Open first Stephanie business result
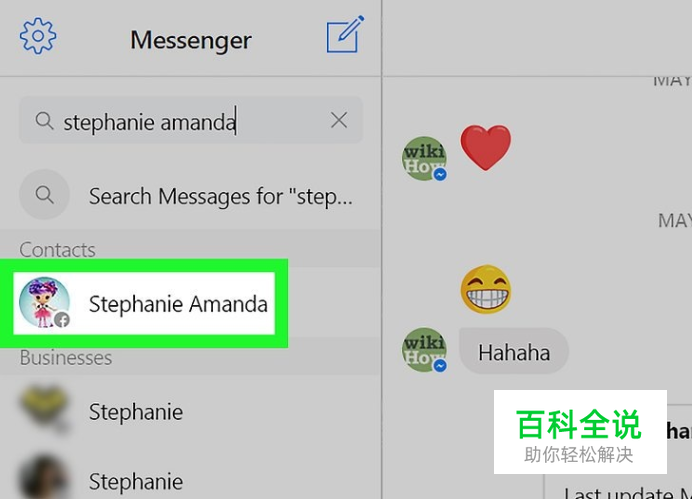The width and height of the screenshot is (692, 499). coord(191,411)
